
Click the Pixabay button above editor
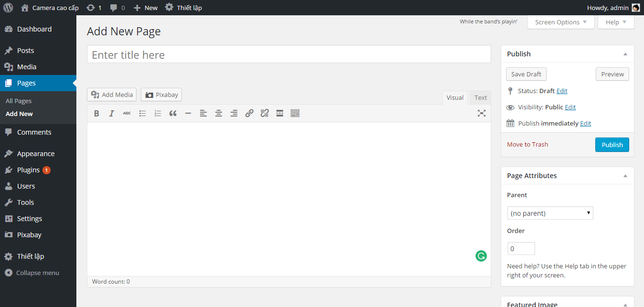point(161,95)
